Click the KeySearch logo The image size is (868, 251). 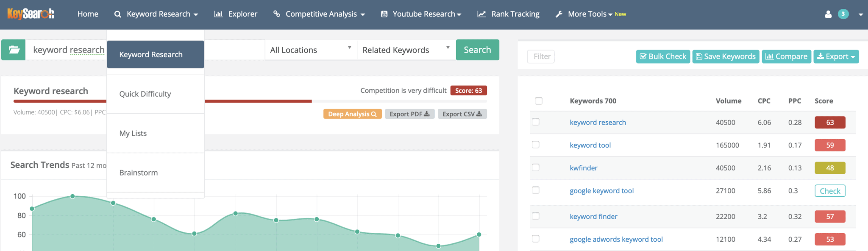point(31,14)
